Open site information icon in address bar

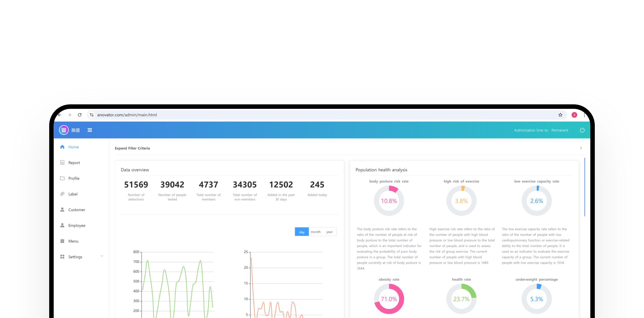[92, 115]
